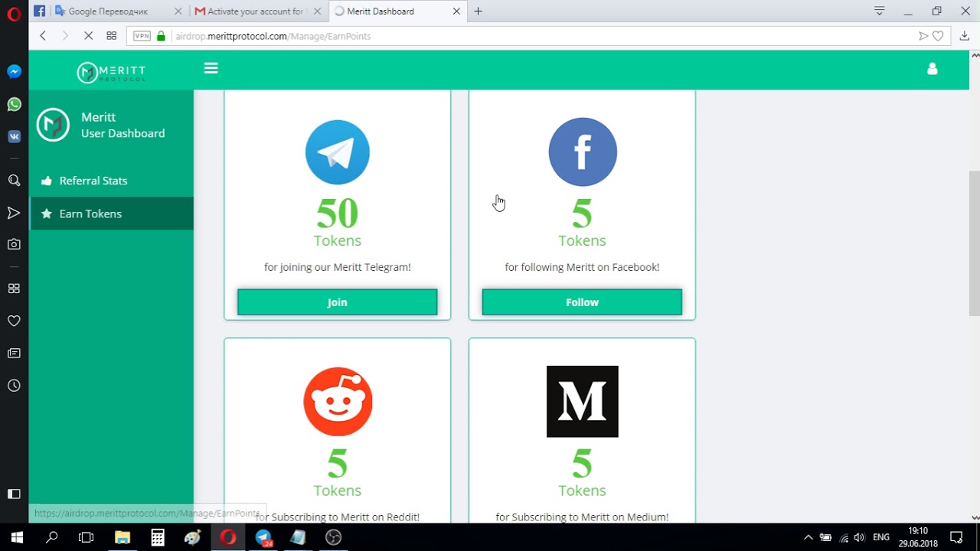The width and height of the screenshot is (980, 551).
Task: Click the Facebook circle logo
Action: [x=582, y=152]
